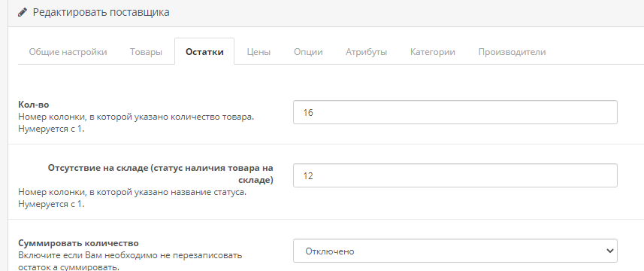This screenshot has height=271, width=644.
Task: Focus the Кол-во column number field
Action: click(x=455, y=112)
